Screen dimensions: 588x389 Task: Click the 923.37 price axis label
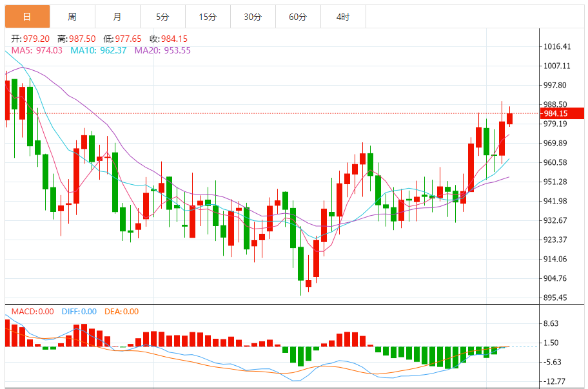coord(555,240)
